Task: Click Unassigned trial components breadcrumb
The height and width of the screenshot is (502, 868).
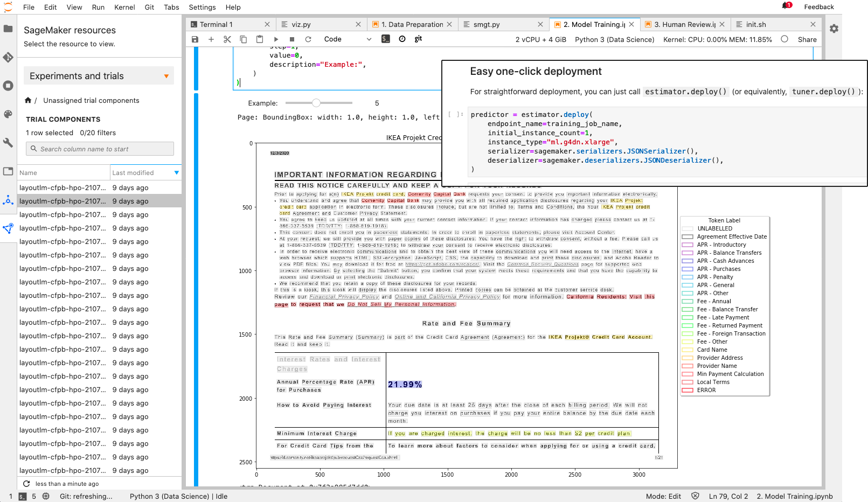Action: point(91,100)
